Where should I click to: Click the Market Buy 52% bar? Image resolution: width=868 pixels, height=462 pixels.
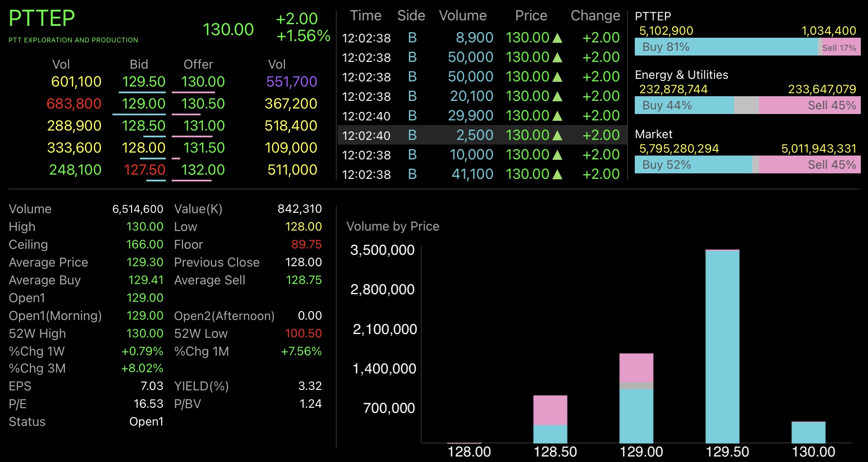(693, 164)
